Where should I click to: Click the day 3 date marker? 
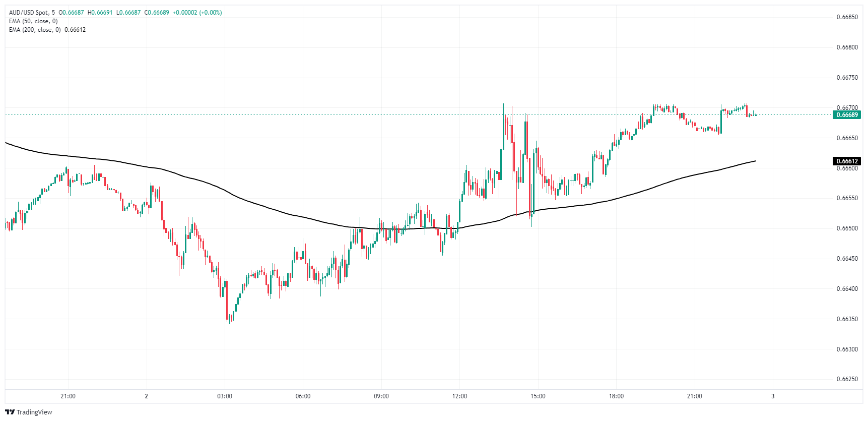coord(773,396)
